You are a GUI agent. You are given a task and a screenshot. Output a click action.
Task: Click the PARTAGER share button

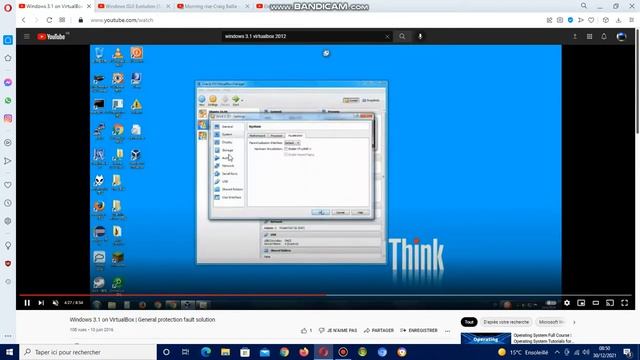pos(379,330)
